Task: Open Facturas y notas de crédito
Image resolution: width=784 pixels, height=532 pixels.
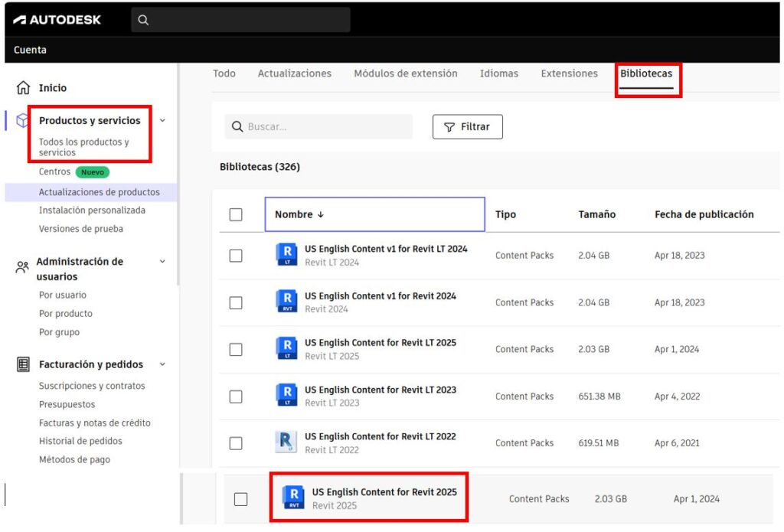Action: [x=94, y=423]
